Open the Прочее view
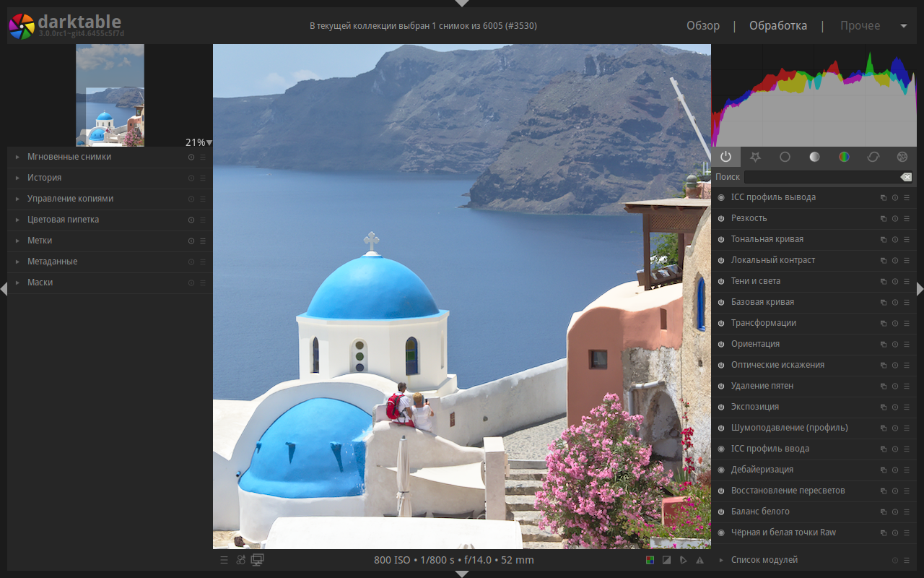924x578 pixels. (x=860, y=25)
